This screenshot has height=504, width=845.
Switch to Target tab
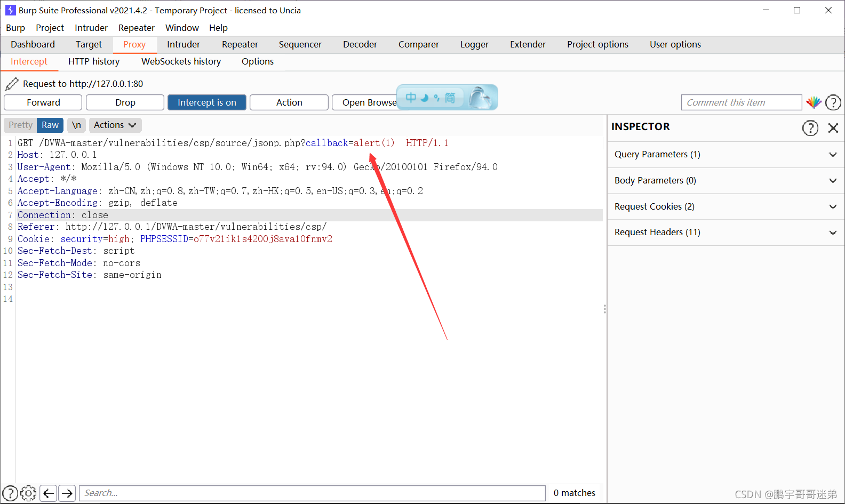89,45
